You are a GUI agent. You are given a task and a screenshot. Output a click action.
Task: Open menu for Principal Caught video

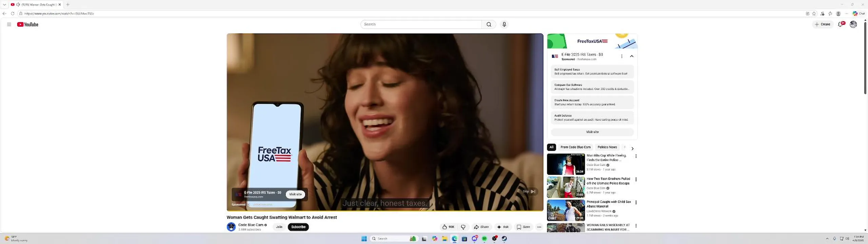pyautogui.click(x=636, y=202)
